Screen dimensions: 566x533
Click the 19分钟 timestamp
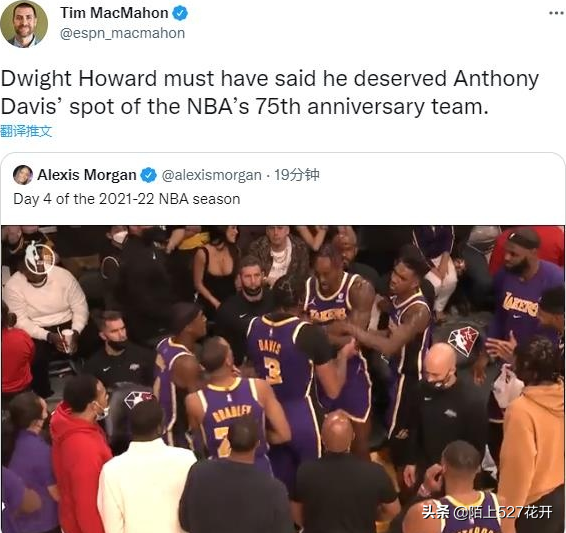coord(297,175)
